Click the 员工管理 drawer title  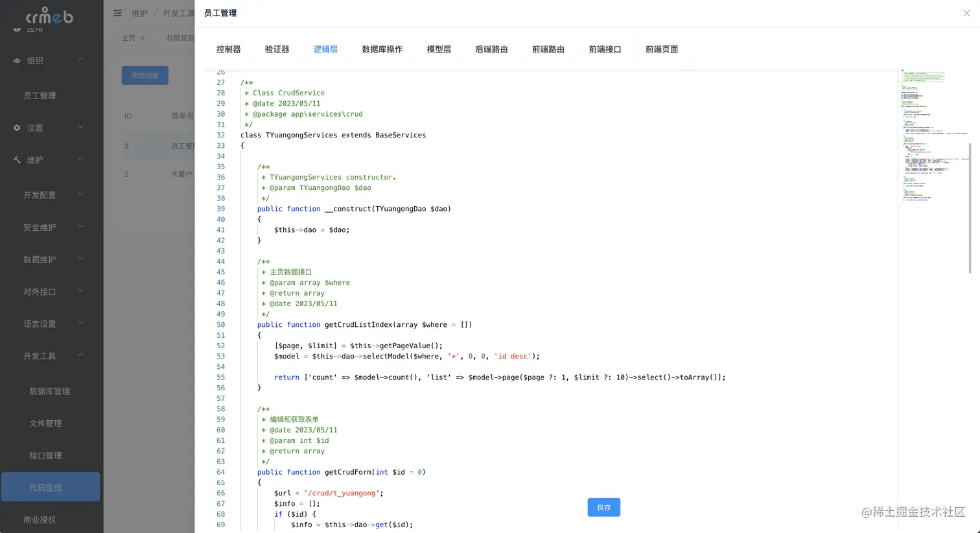click(x=220, y=13)
